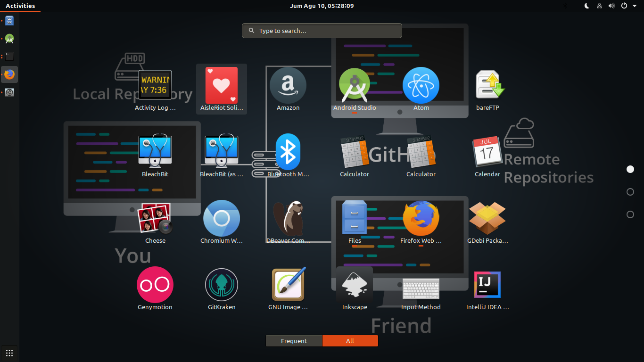
Task: Open the Activity Log Manager app
Action: [x=155, y=90]
